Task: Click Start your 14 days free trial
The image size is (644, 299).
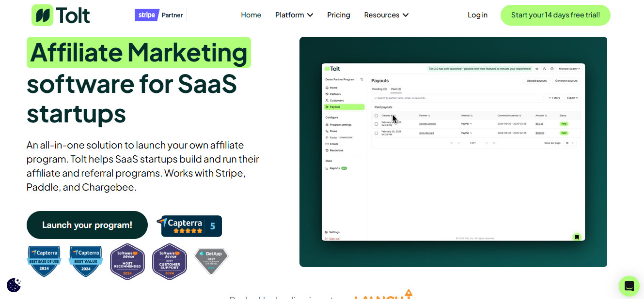Action: pos(555,15)
